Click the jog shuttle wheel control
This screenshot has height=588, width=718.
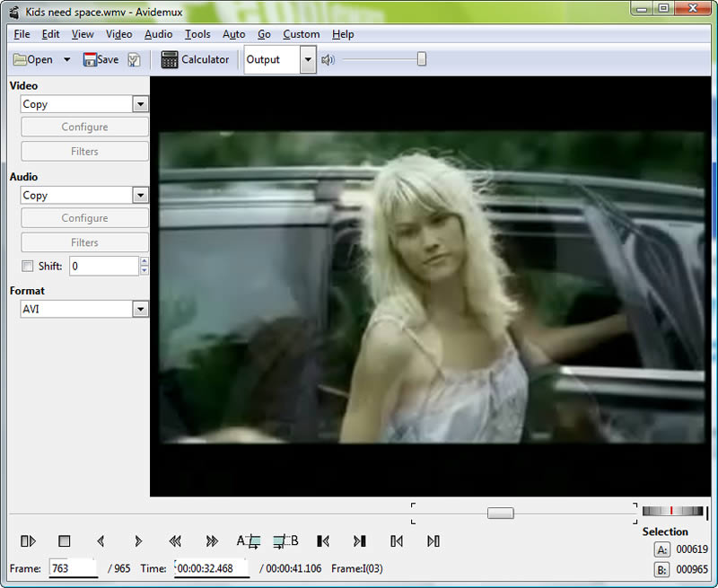click(x=672, y=511)
